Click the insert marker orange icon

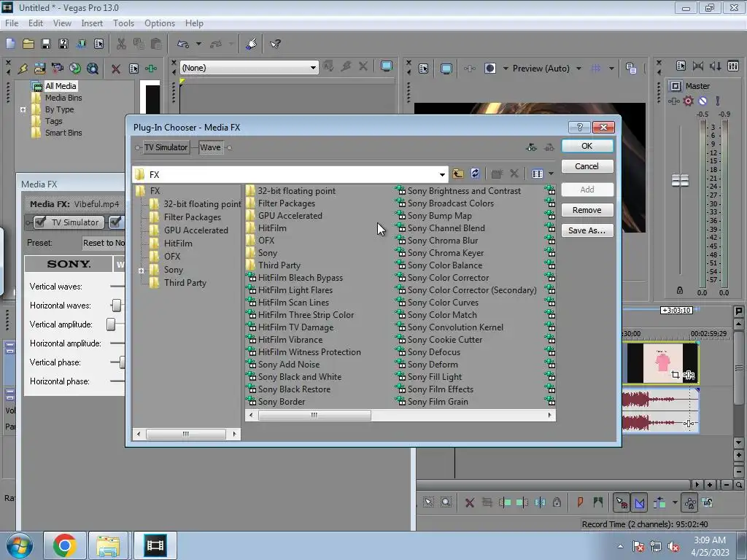pos(580,502)
